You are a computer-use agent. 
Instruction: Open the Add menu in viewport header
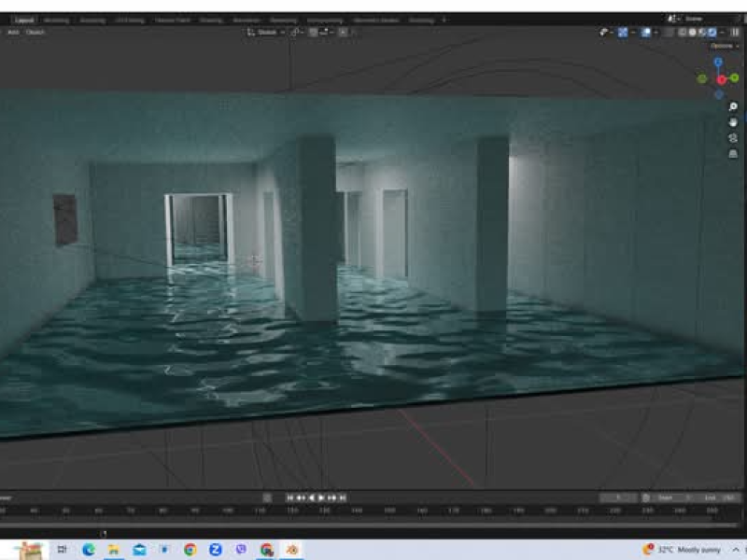[13, 32]
